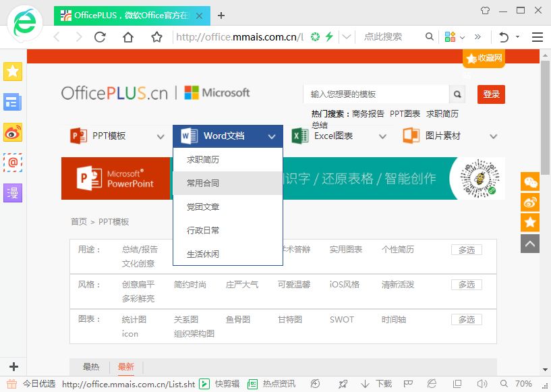Screen dimensions: 551x392
Task: Toggle 多选 for the 用途 filter row
Action: pos(466,250)
